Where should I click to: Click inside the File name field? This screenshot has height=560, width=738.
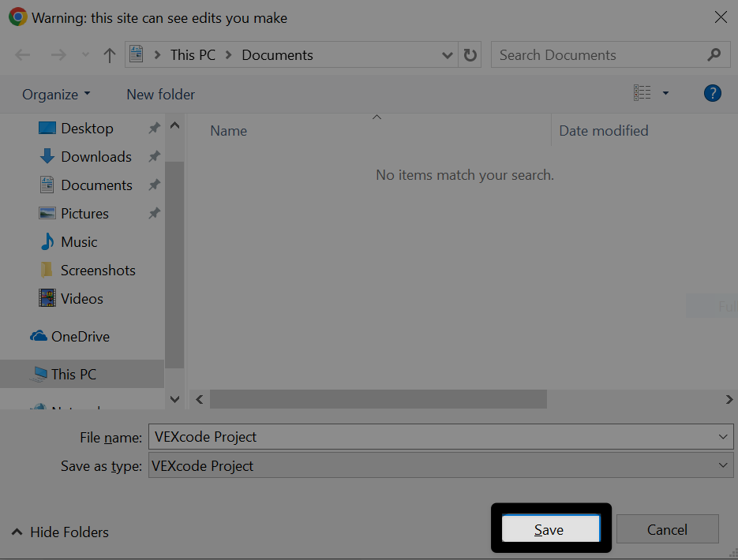[434, 436]
